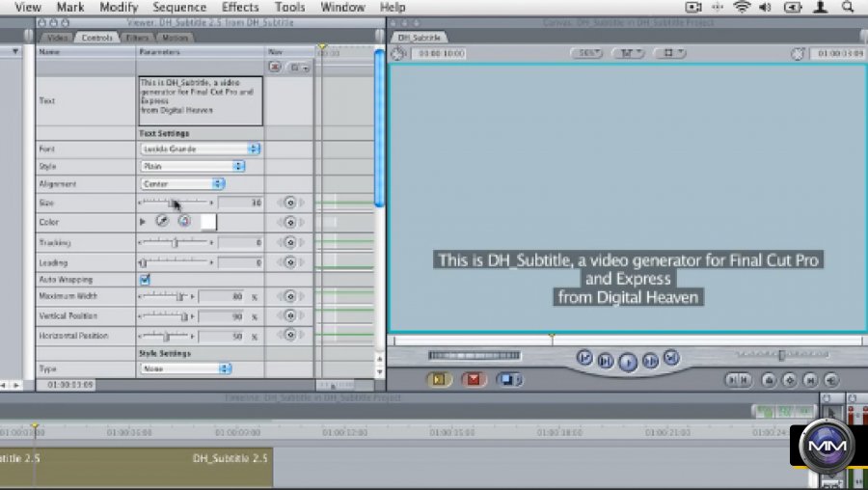868x490 pixels.
Task: Expand the Color parameter disclosure triangle
Action: 143,222
